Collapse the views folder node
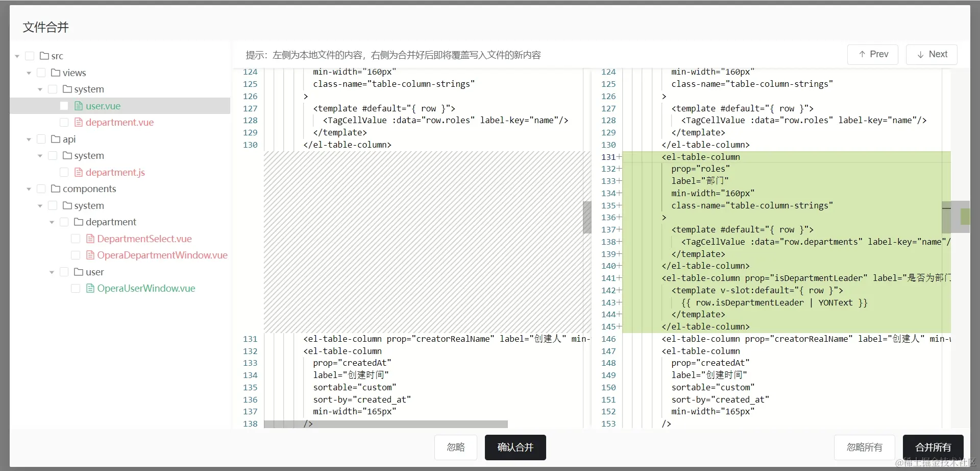This screenshot has height=471, width=980. click(x=29, y=73)
